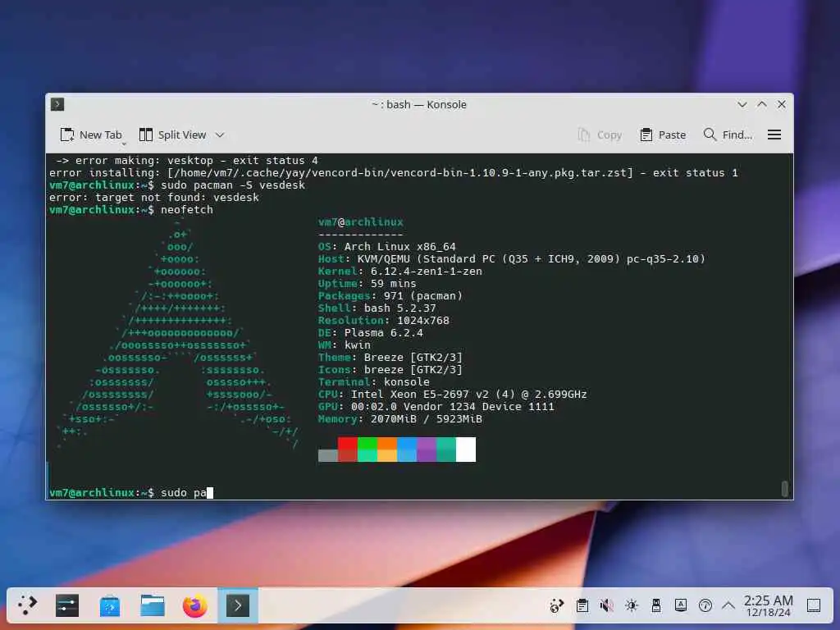Minimize the Konsole window

(742, 104)
